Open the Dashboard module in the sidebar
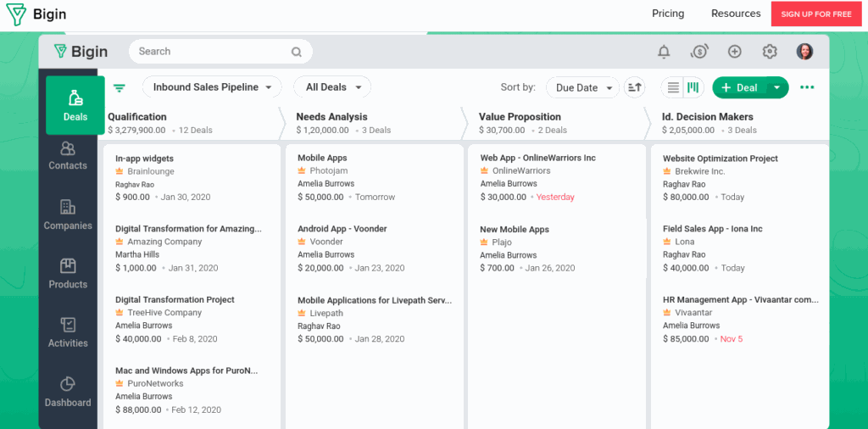This screenshot has height=429, width=868. click(68, 392)
